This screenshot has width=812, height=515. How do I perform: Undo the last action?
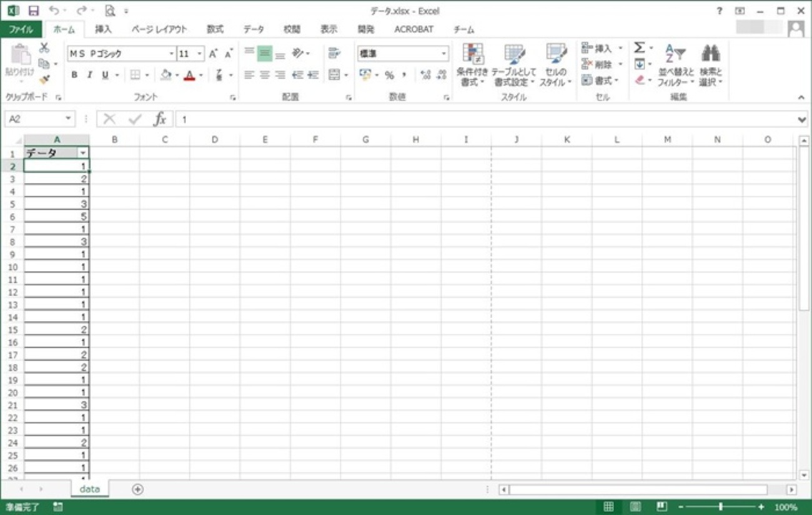pos(54,11)
